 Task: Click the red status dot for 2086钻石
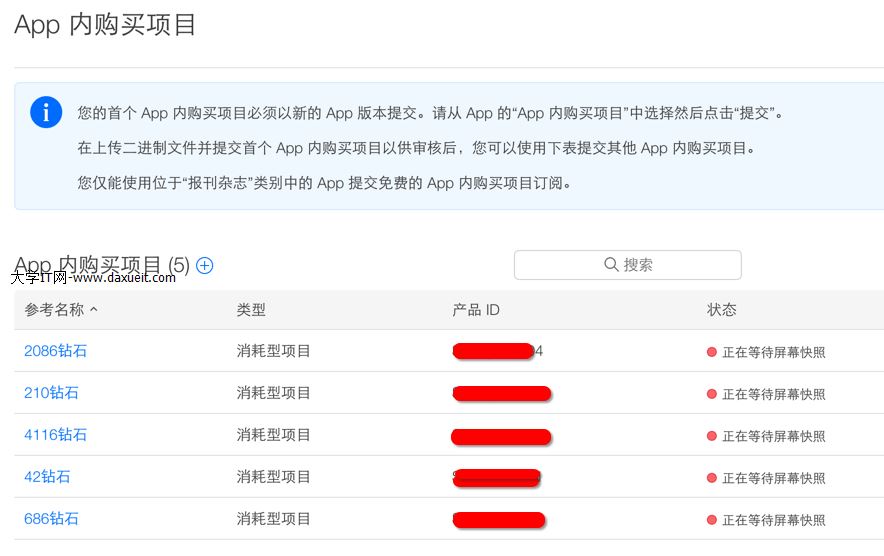click(x=712, y=352)
